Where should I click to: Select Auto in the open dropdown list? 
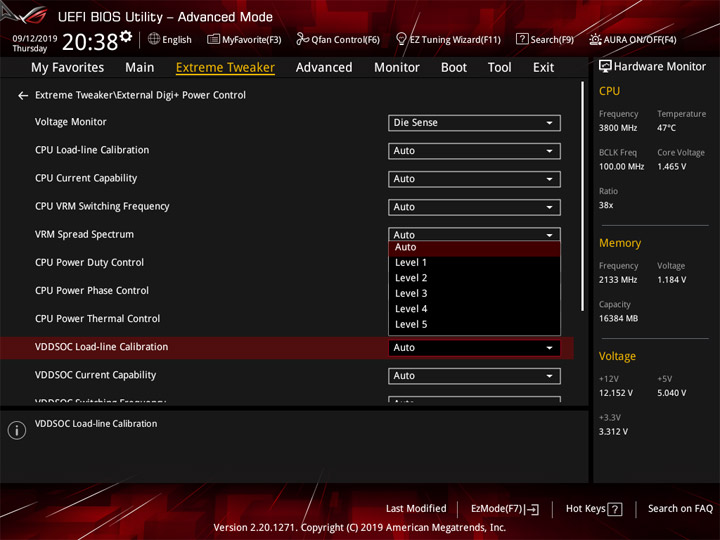point(474,248)
